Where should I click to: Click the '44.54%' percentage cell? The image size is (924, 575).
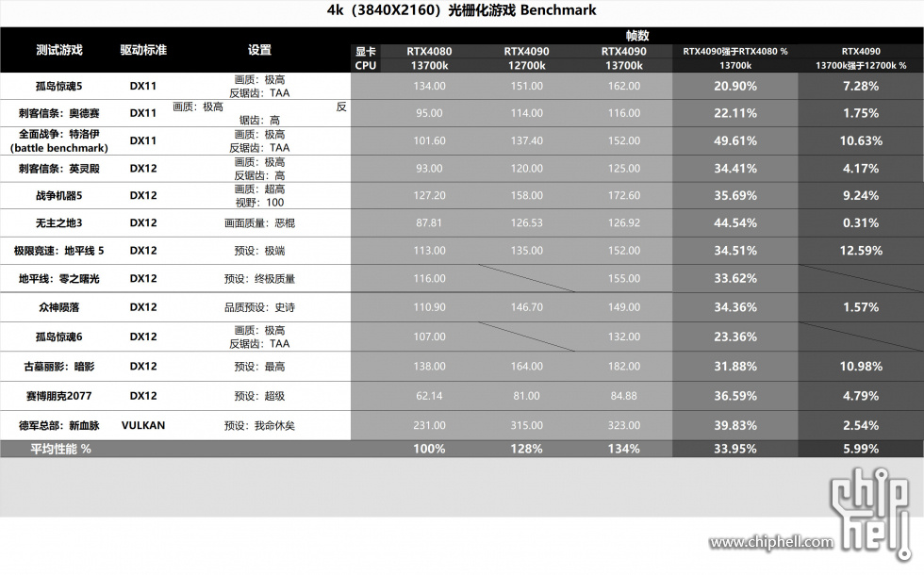point(734,223)
